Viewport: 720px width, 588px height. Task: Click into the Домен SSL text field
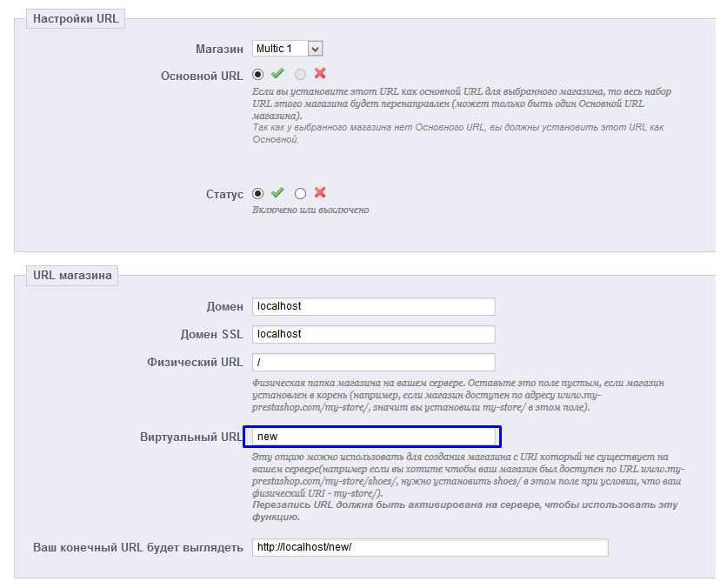(x=373, y=334)
